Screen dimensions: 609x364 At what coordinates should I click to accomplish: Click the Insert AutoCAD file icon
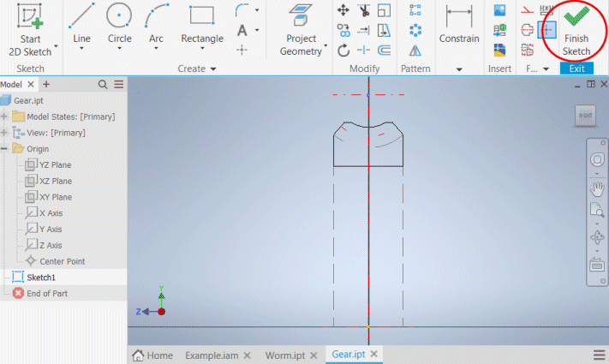(x=499, y=51)
